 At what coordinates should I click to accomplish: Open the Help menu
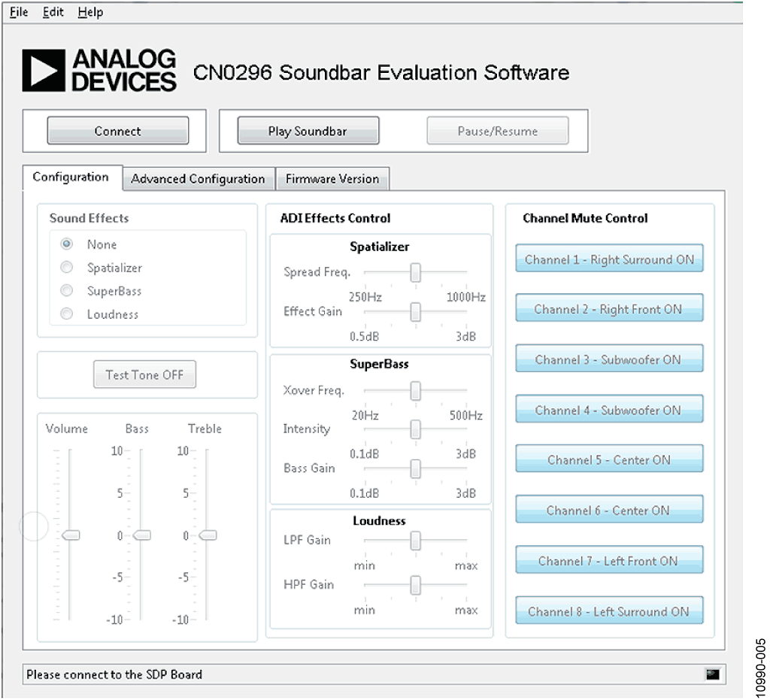pyautogui.click(x=90, y=12)
